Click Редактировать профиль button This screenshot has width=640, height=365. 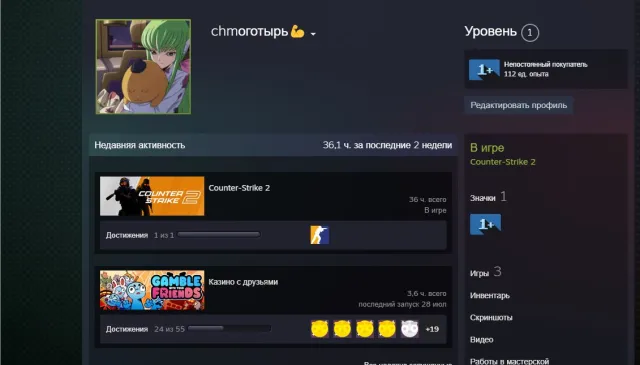tap(518, 105)
